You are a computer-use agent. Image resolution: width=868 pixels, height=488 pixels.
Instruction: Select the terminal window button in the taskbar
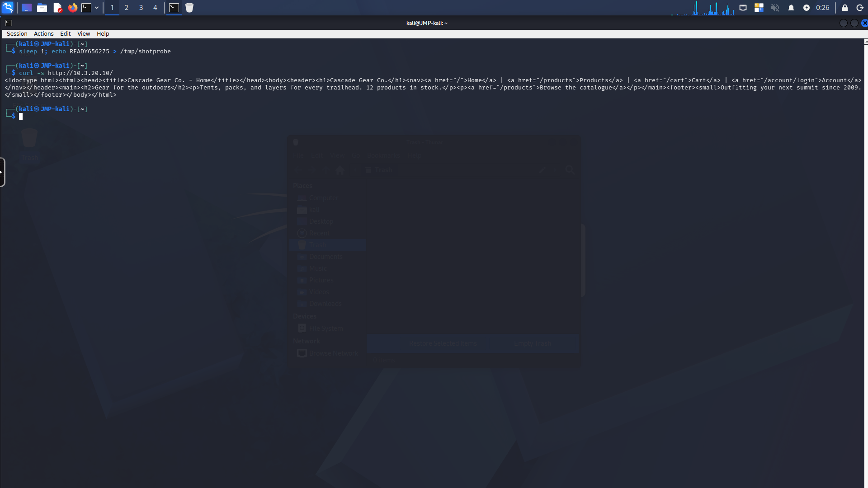tap(174, 8)
